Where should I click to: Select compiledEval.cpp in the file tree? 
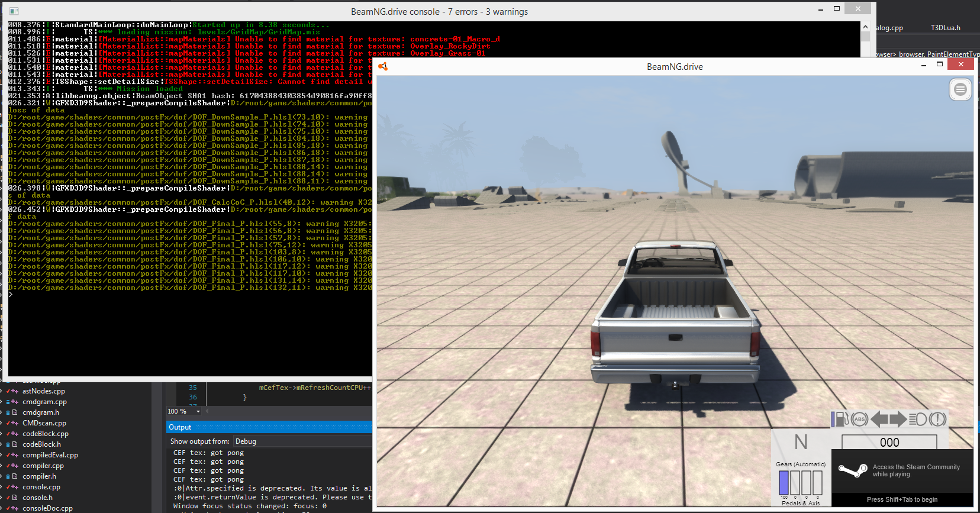(x=50, y=455)
